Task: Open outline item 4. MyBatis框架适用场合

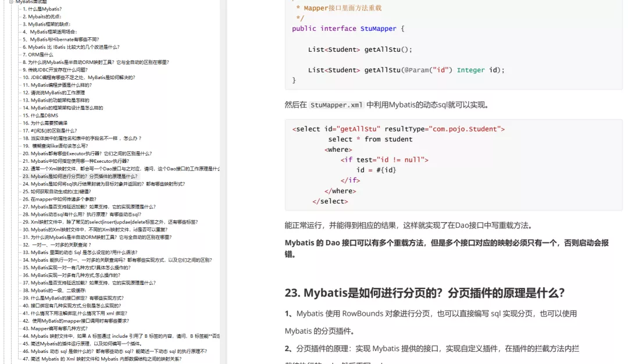Action: [49, 31]
